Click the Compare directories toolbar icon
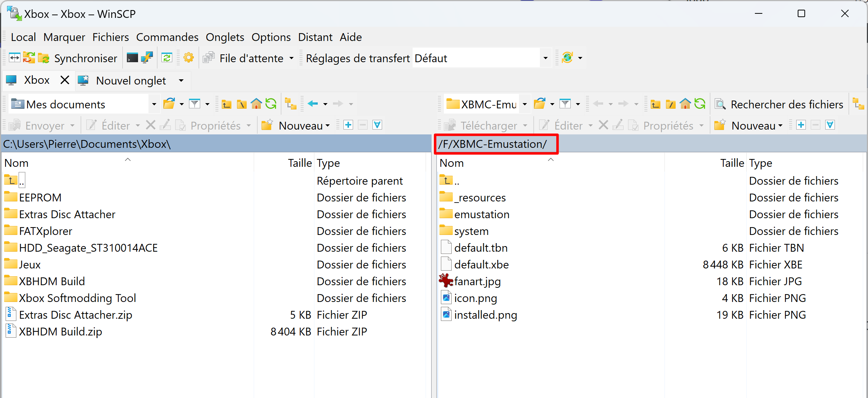 [x=15, y=58]
